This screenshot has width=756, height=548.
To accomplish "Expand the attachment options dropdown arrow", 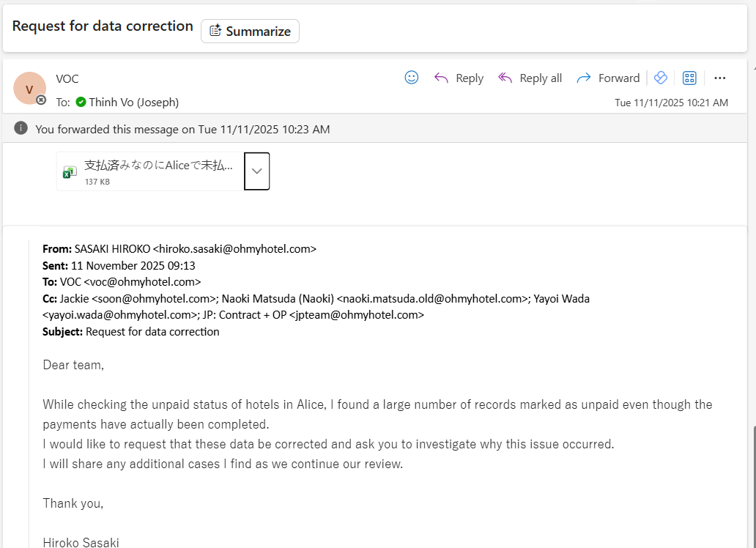I will tap(256, 171).
